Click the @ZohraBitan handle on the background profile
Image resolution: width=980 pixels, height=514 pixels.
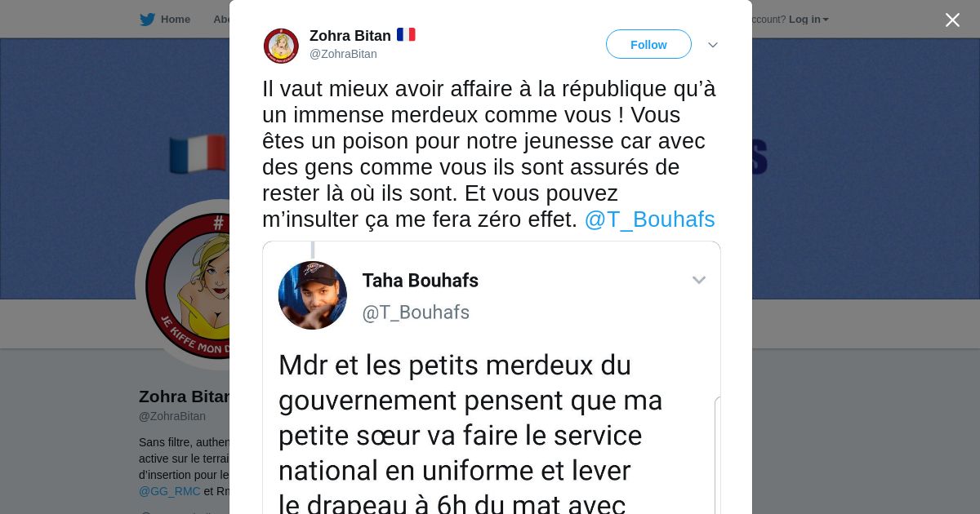click(x=172, y=416)
